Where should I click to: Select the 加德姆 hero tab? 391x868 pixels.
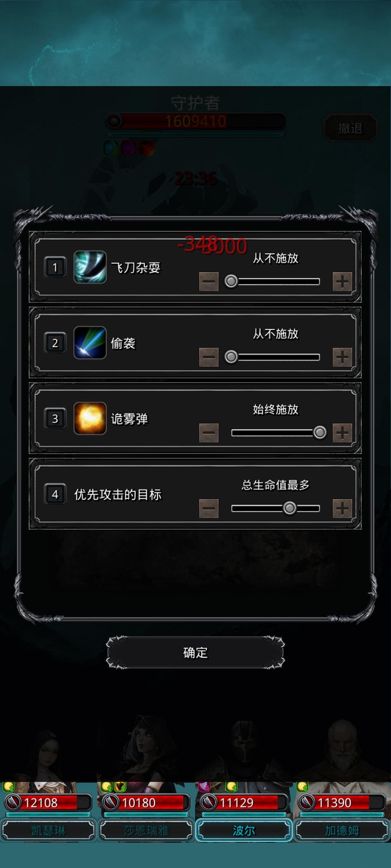tap(342, 830)
